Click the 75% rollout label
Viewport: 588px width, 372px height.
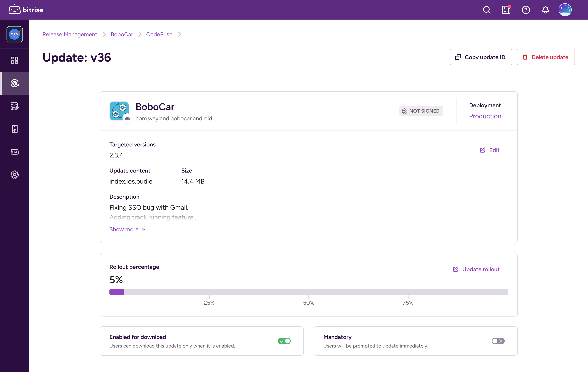[408, 303]
